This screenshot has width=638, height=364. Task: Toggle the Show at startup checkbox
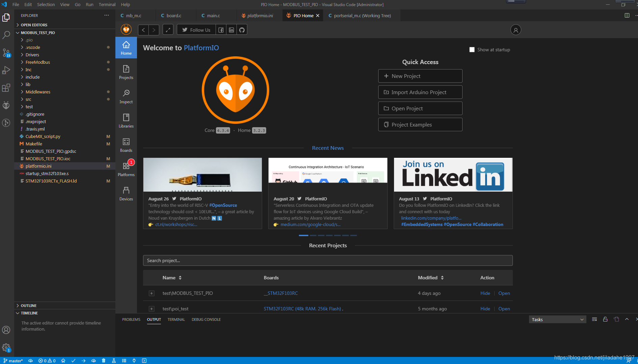point(472,50)
